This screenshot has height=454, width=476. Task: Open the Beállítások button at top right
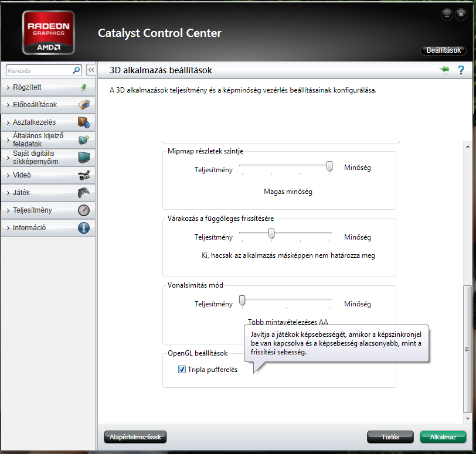coord(443,50)
